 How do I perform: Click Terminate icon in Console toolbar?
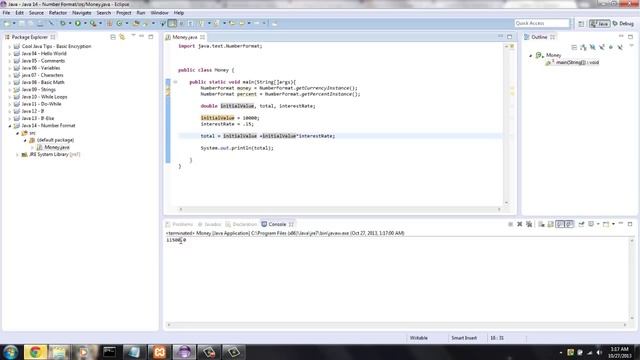[510, 224]
